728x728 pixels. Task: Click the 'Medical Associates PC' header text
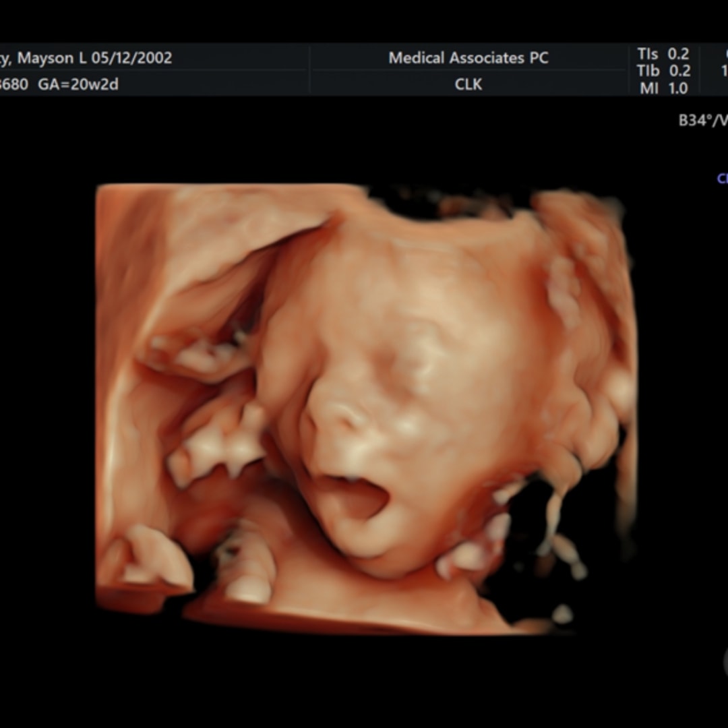coord(468,58)
